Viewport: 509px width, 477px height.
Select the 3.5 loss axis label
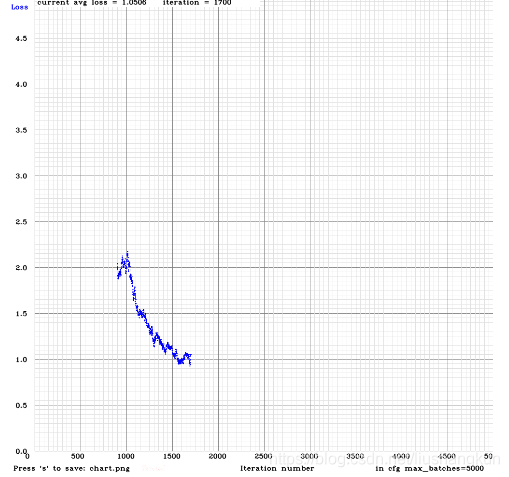click(21, 130)
